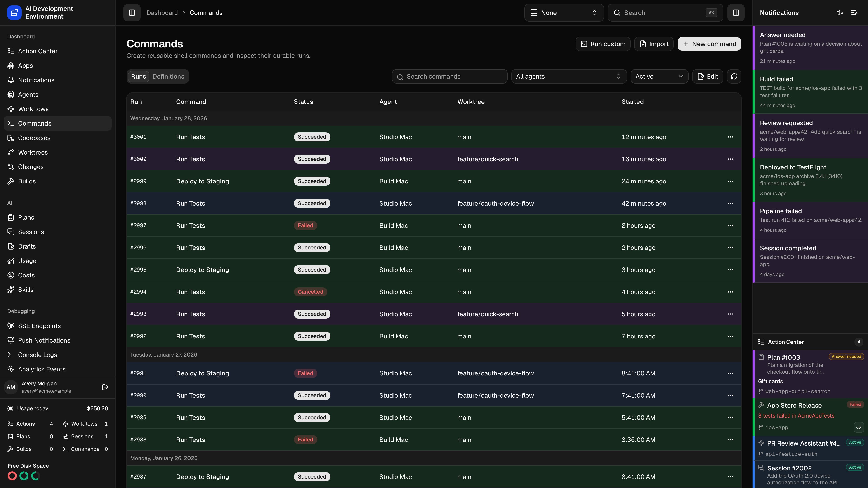Click feature/quick-search worktree in run #3000
Viewport: 868px width, 488px height.
[x=488, y=159]
